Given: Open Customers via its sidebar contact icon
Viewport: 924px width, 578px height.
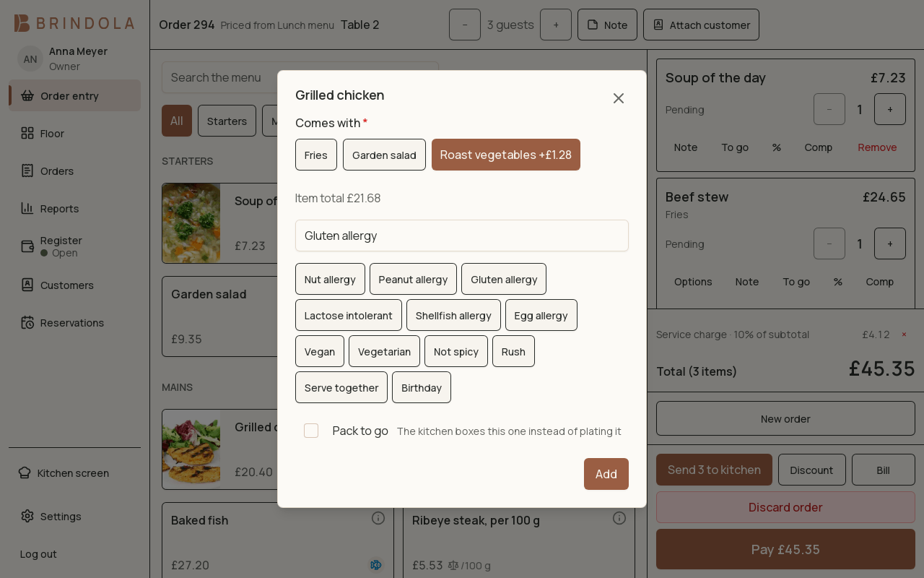Looking at the screenshot, I should click(x=27, y=285).
